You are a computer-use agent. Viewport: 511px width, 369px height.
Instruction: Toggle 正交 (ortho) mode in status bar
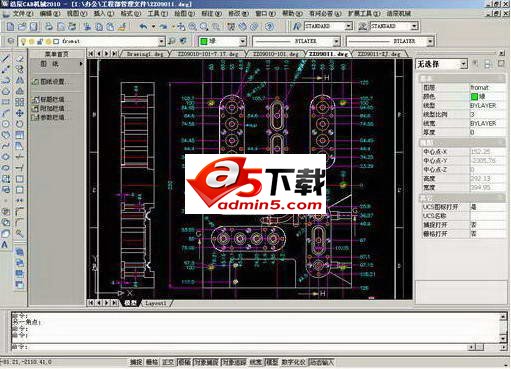click(168, 362)
